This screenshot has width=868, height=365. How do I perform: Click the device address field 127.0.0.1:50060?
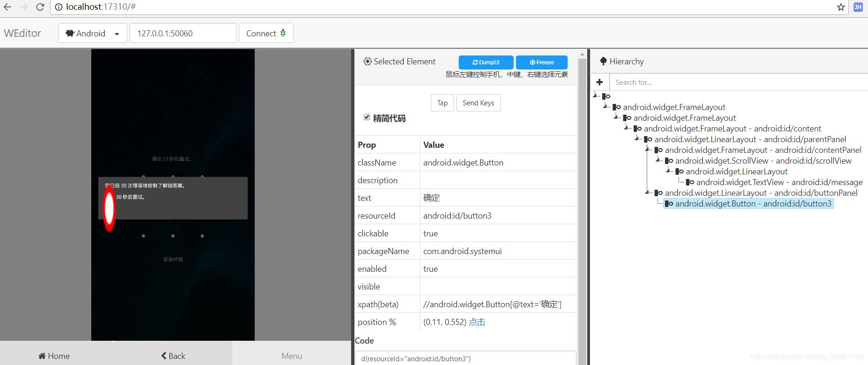tap(183, 33)
